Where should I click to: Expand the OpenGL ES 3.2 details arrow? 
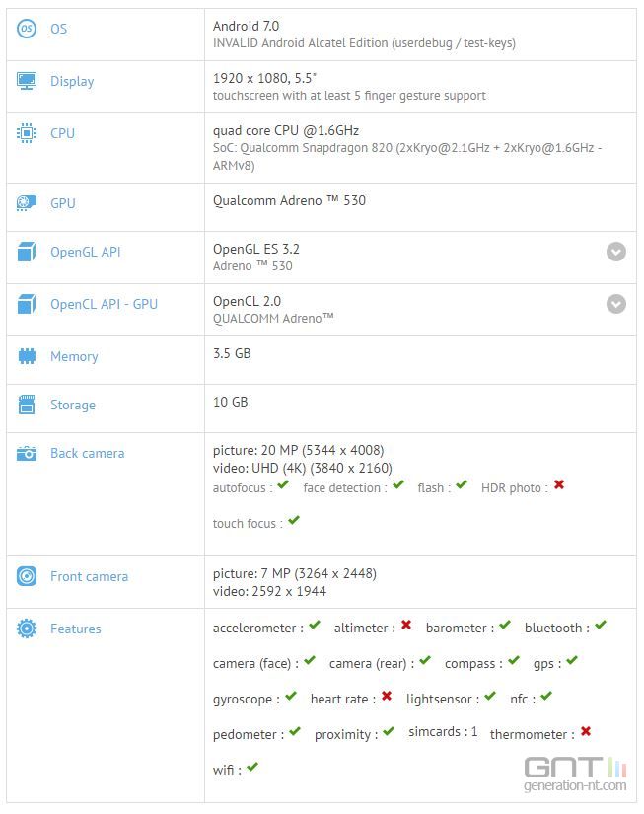point(616,252)
